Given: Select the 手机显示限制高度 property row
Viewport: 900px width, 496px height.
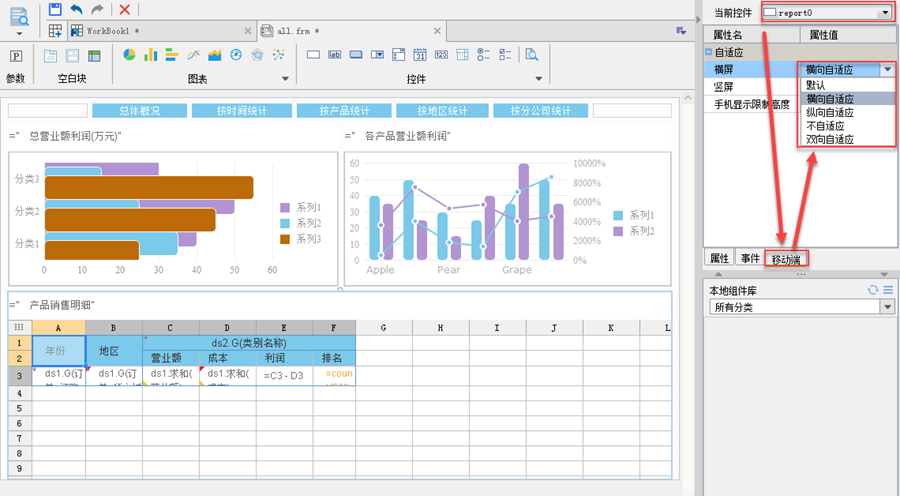Looking at the screenshot, I should (x=752, y=104).
